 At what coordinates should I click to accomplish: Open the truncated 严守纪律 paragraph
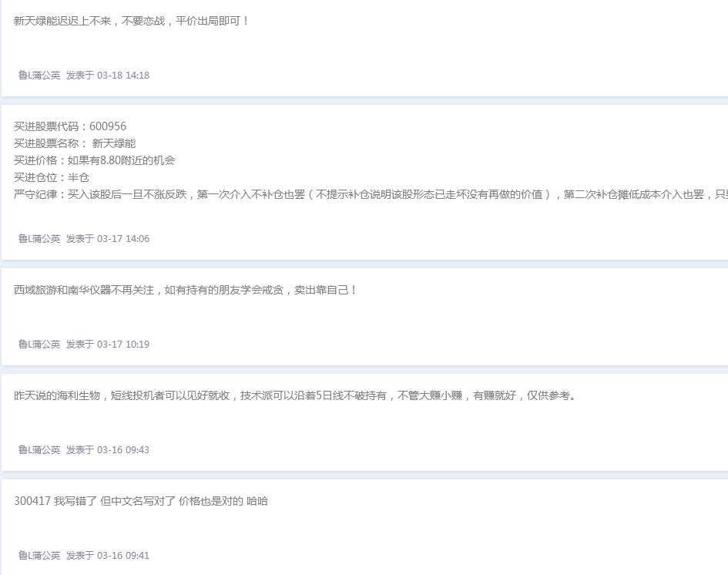[371, 194]
